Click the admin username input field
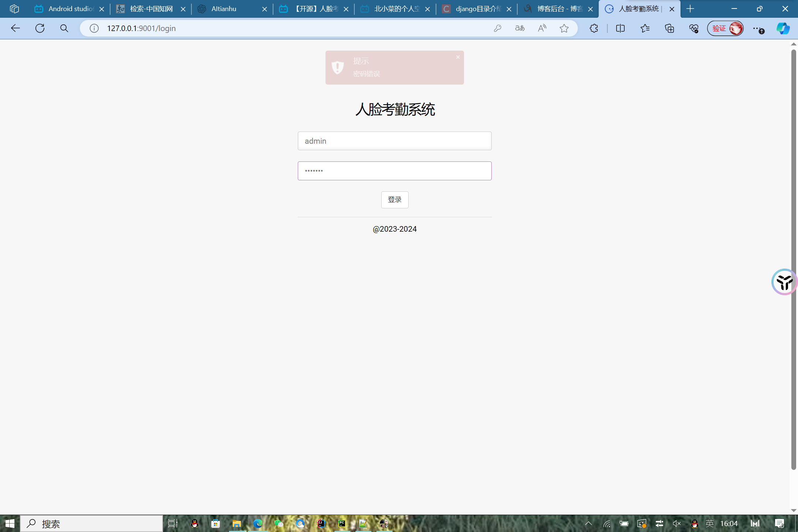 coord(395,141)
